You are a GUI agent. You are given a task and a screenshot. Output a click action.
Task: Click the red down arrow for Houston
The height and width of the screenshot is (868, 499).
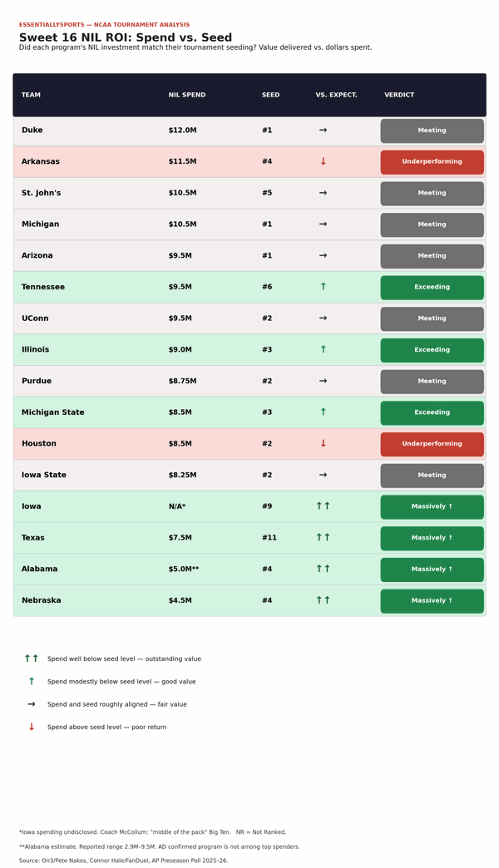point(324,444)
